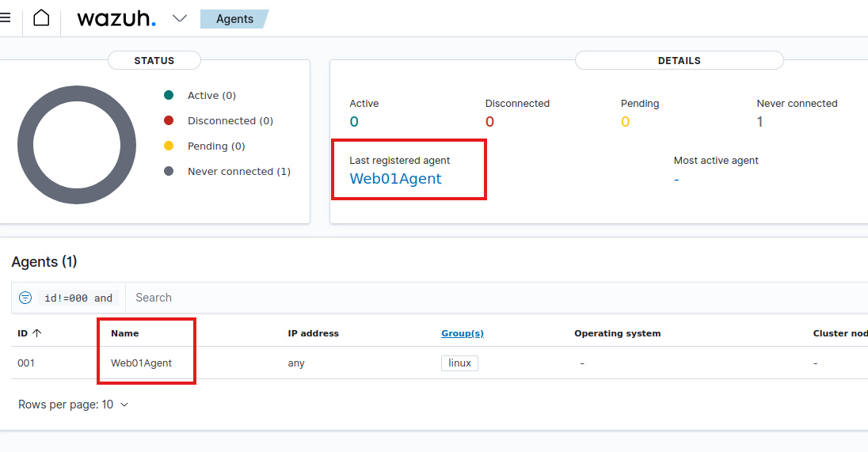The height and width of the screenshot is (452, 868).
Task: Click the Disconnected agents count
Action: pos(489,122)
